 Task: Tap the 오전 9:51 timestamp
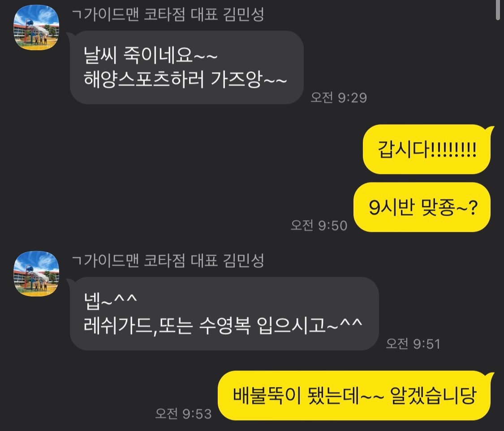[413, 344]
